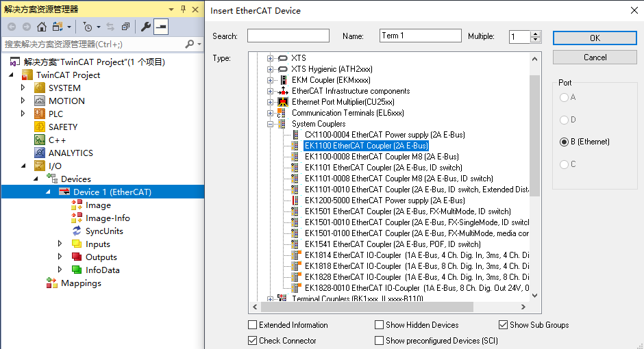Open the pending changes filter clock icon
Screen dimensions: 644x349
(88, 27)
